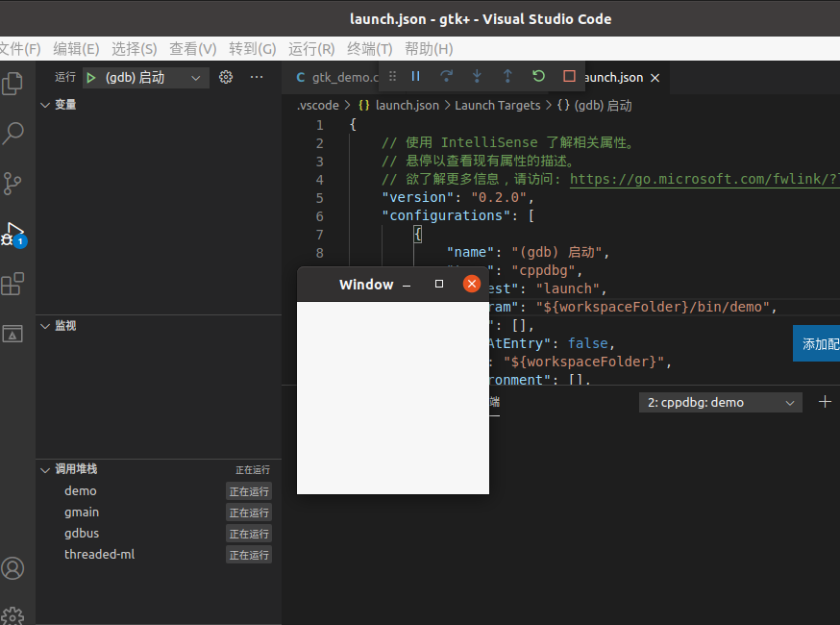Click the 添加配置 button

[816, 343]
